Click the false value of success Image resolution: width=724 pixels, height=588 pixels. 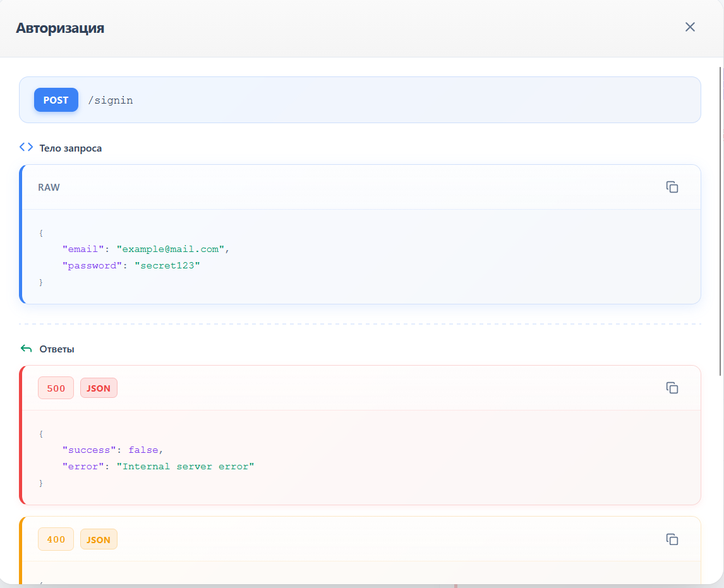pyautogui.click(x=143, y=450)
